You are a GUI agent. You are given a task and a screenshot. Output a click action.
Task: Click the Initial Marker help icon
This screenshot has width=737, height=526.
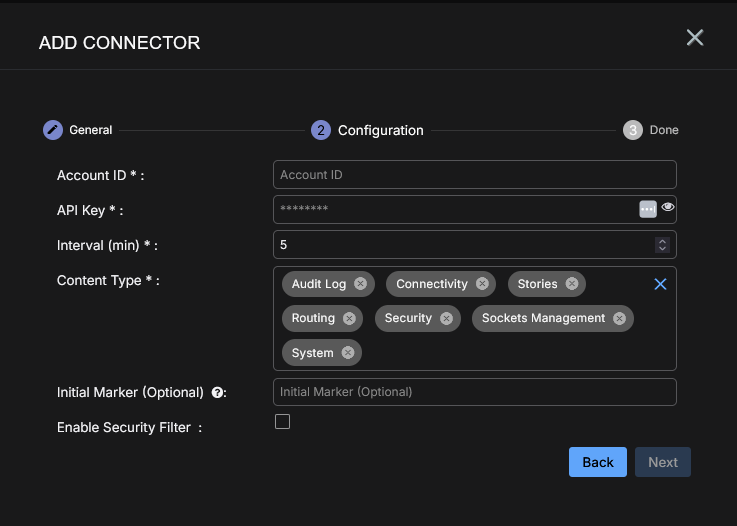tap(217, 393)
